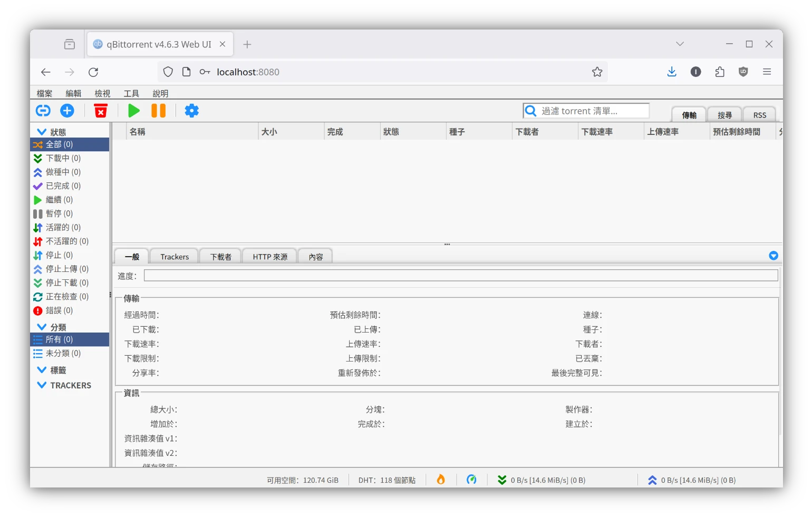Open the 工具 menu

[x=131, y=93]
